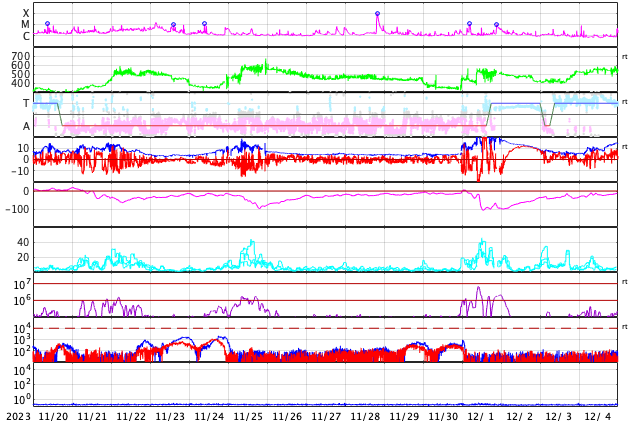Click the 12/ 3 date label

point(559,416)
